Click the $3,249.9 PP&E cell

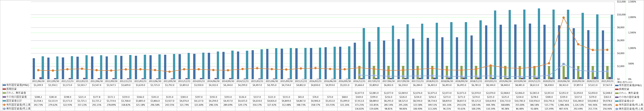38,85
